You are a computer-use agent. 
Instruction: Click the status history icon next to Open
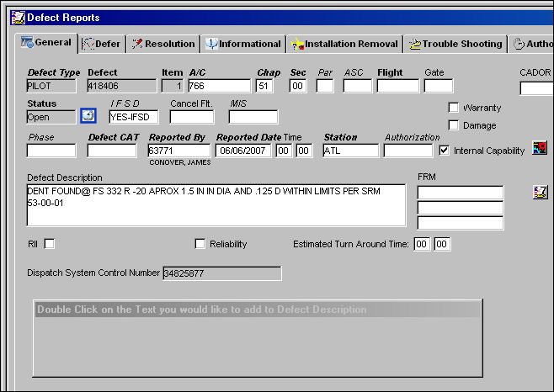tap(88, 115)
